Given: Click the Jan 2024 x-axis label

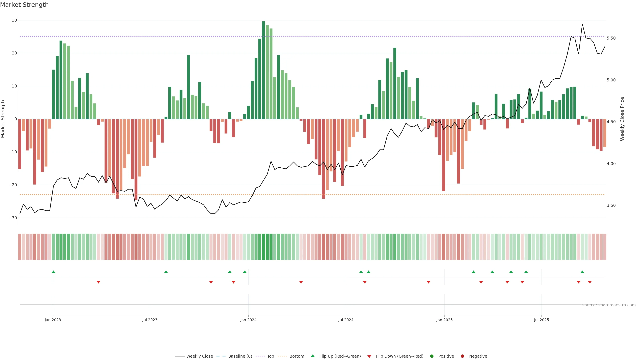Looking at the screenshot, I should click(x=248, y=320).
